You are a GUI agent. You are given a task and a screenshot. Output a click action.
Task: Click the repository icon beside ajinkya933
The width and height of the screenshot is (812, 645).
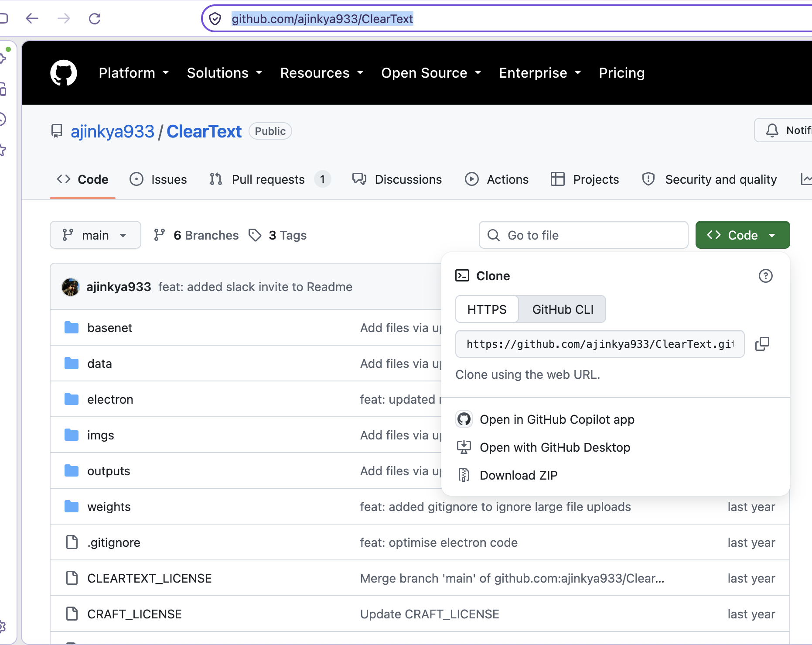coord(57,131)
